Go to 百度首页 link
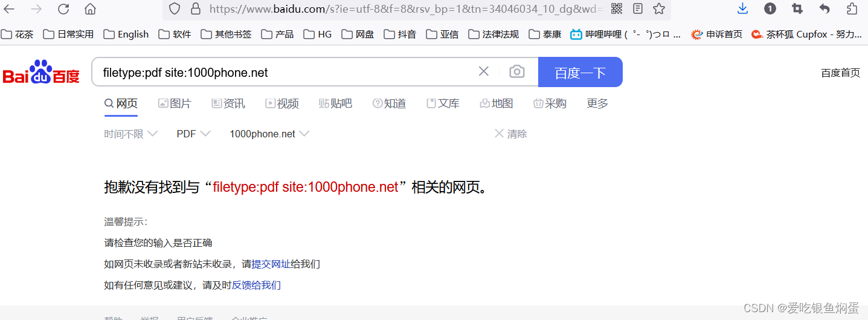 (x=840, y=73)
